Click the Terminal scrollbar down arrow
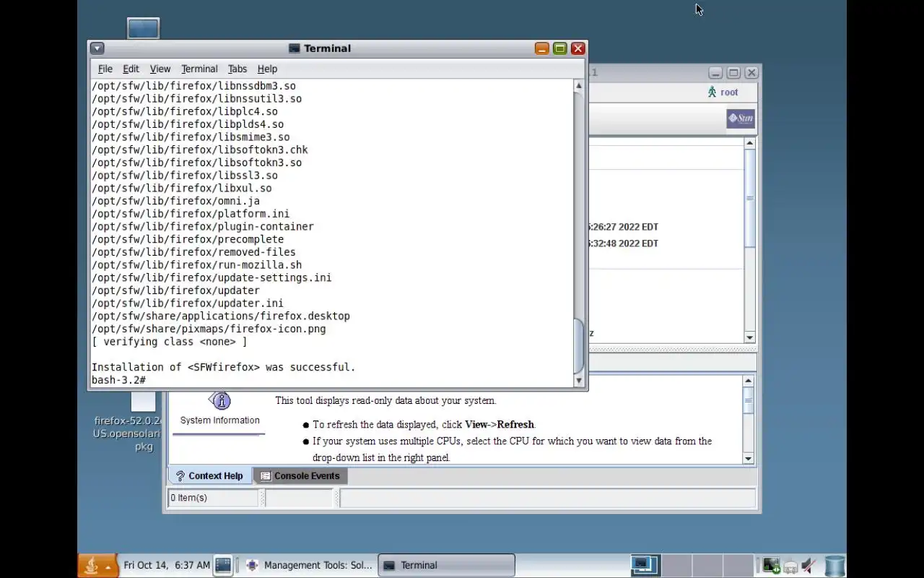This screenshot has width=924, height=578. [x=578, y=381]
